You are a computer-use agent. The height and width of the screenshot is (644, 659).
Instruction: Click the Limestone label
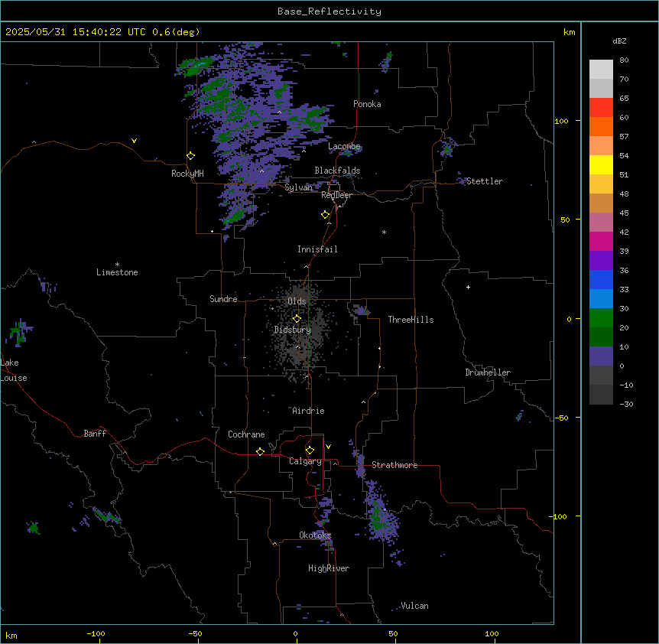pyautogui.click(x=117, y=272)
